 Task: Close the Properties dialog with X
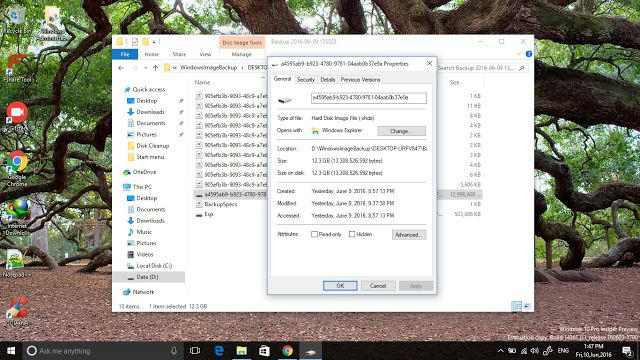tap(429, 64)
